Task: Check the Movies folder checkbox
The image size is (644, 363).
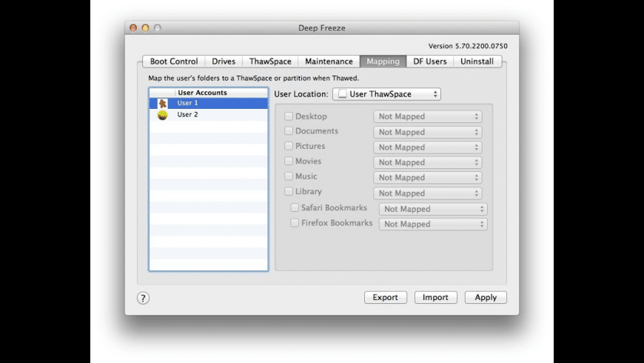Action: click(289, 161)
